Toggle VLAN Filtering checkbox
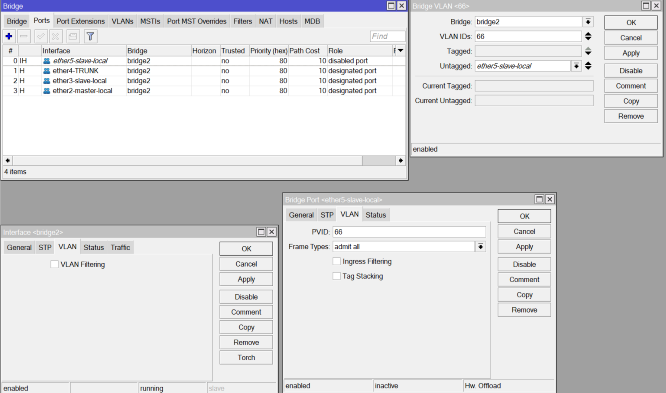666x393 pixels. [54, 264]
